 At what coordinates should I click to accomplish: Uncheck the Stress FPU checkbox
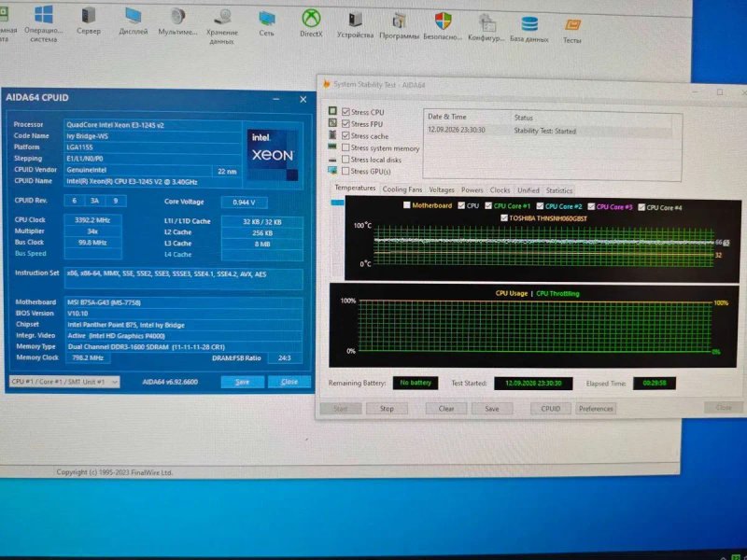(x=345, y=124)
